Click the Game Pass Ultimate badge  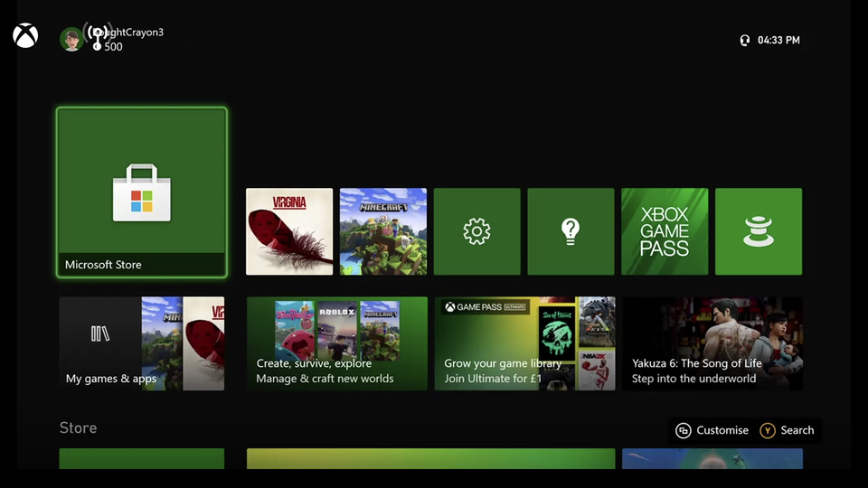pyautogui.click(x=486, y=307)
